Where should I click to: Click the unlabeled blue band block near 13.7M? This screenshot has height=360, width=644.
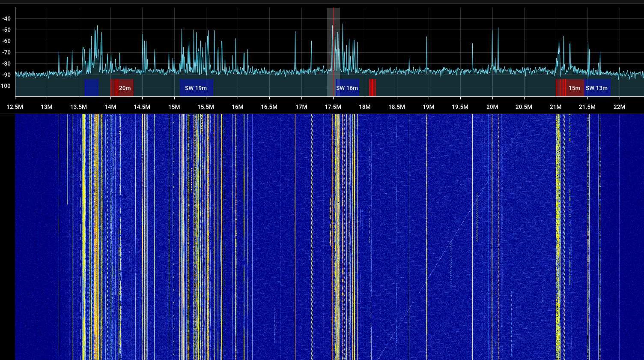[x=91, y=88]
